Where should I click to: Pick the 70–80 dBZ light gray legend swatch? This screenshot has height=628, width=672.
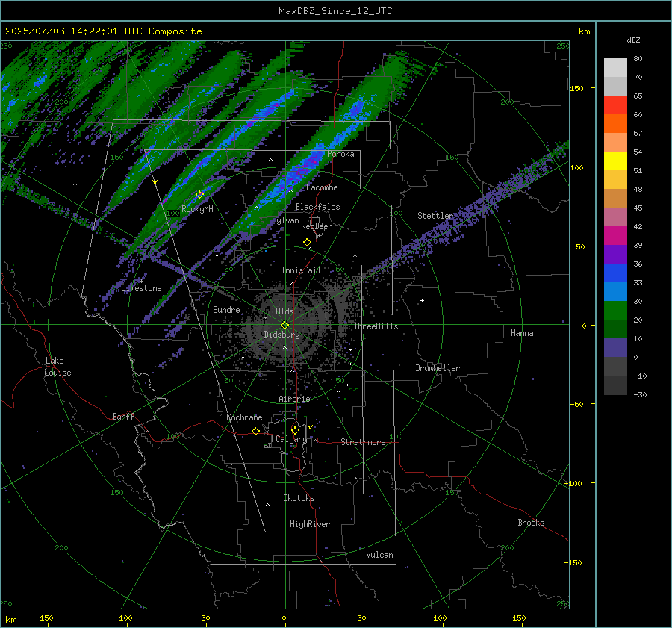[x=615, y=68]
